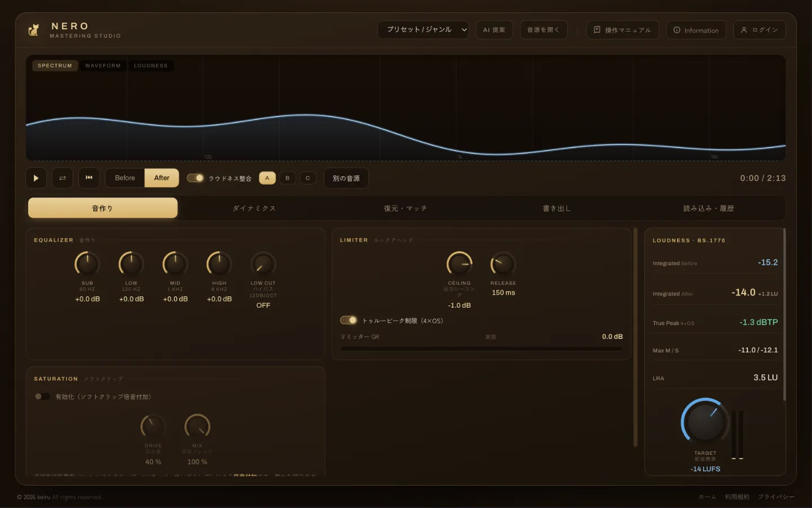This screenshot has width=812, height=508.
Task: Select comparison slot A
Action: click(267, 178)
